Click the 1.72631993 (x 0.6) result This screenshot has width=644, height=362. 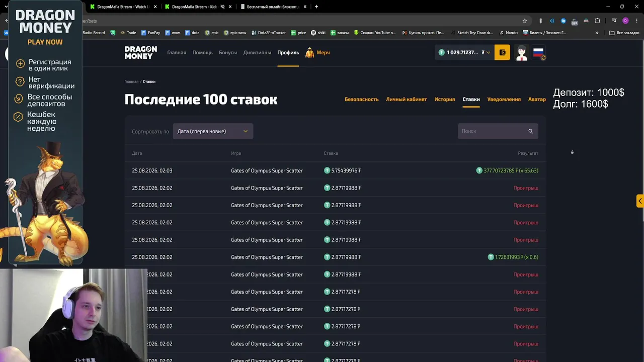point(513,257)
